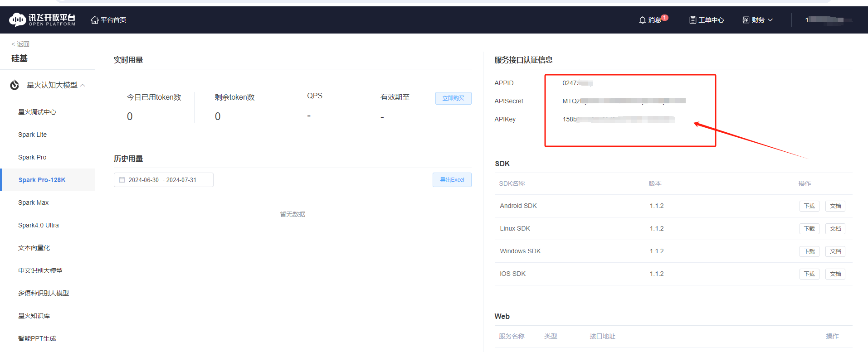This screenshot has width=868, height=352.
Task: Click the 今日已用token数 label
Action: (154, 97)
